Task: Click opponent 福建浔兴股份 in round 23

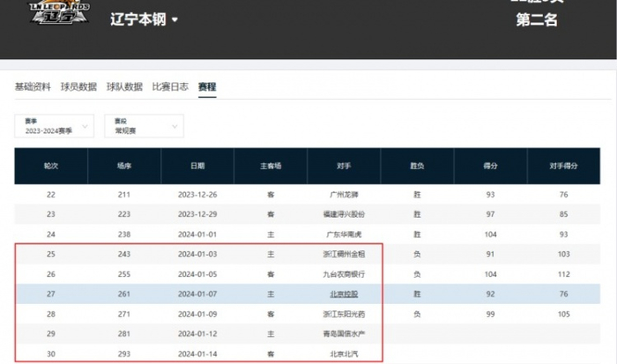Action: [x=344, y=214]
